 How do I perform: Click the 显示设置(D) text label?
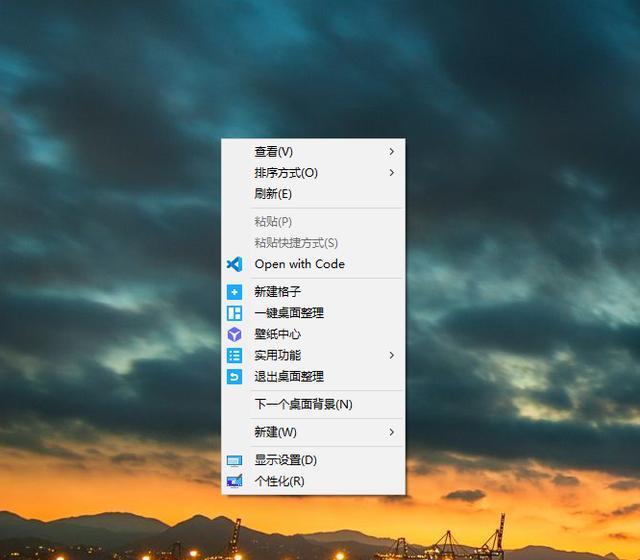[285, 460]
